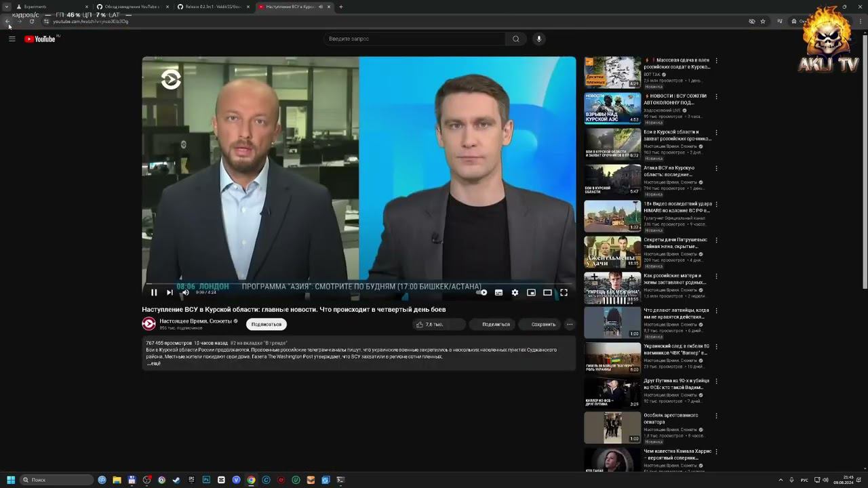Open the tab search dropdown arrow
The width and height of the screenshot is (868, 488).
[x=6, y=7]
